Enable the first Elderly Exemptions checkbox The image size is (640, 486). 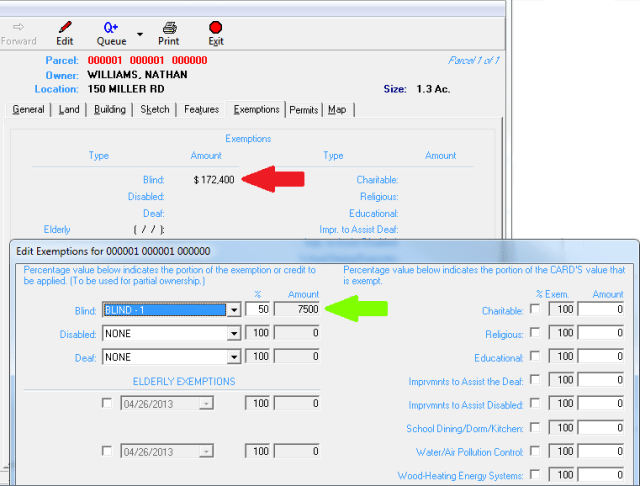[x=107, y=403]
